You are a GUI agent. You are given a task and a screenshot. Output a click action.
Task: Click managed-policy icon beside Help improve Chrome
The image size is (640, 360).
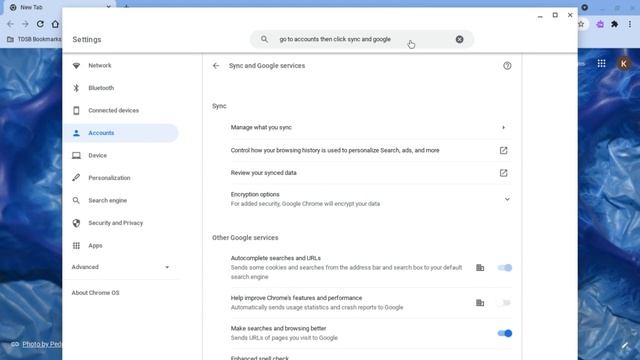click(480, 303)
